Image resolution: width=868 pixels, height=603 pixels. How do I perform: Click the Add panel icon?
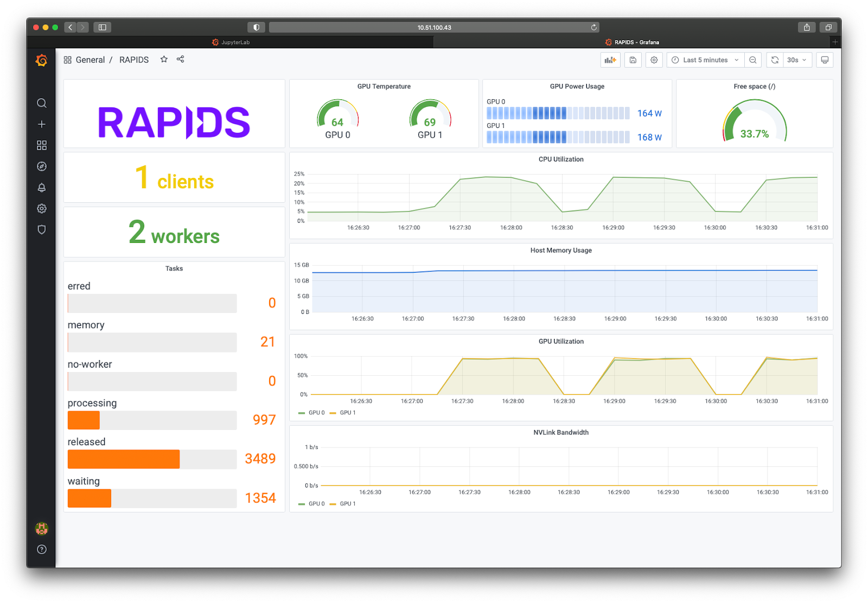pyautogui.click(x=610, y=60)
